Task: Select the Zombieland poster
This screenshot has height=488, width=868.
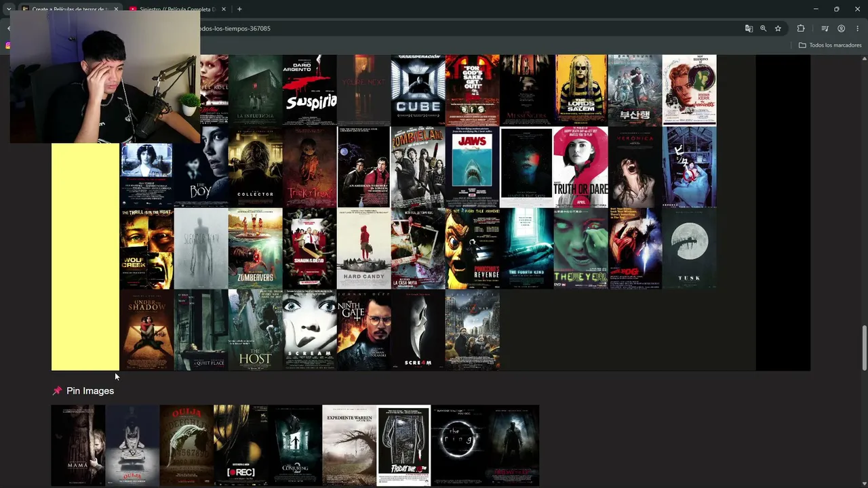Action: pos(418,167)
